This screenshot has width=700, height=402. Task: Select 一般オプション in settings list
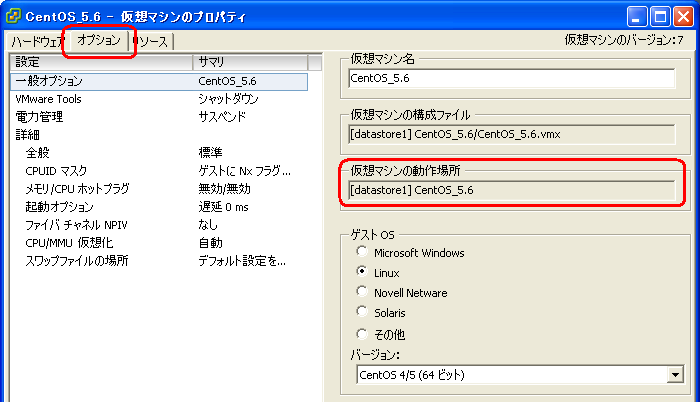pyautogui.click(x=50, y=81)
